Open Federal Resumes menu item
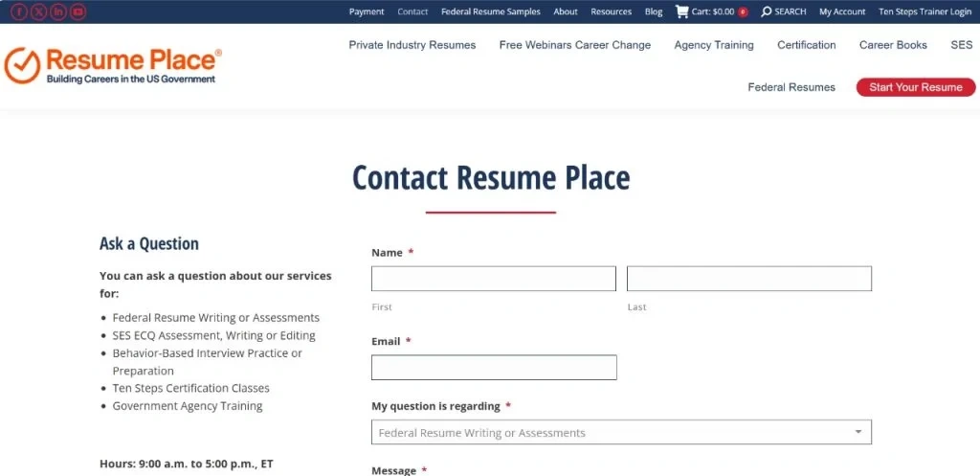Screen dimensions: 980x476 click(x=791, y=87)
